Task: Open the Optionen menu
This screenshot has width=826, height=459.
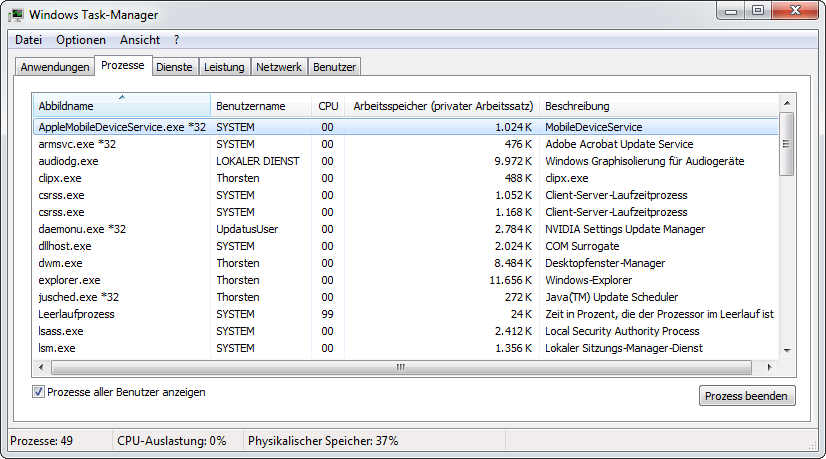Action: (81, 40)
